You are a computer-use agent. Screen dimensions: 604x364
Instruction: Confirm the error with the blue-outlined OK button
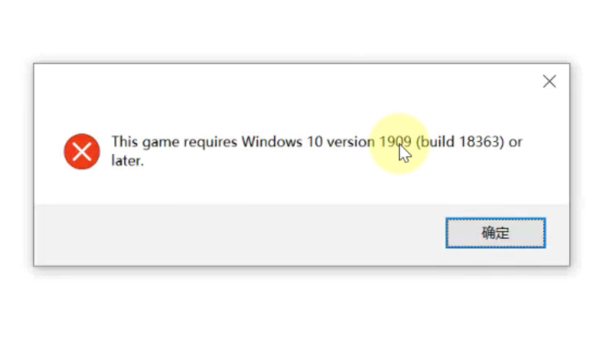point(495,233)
